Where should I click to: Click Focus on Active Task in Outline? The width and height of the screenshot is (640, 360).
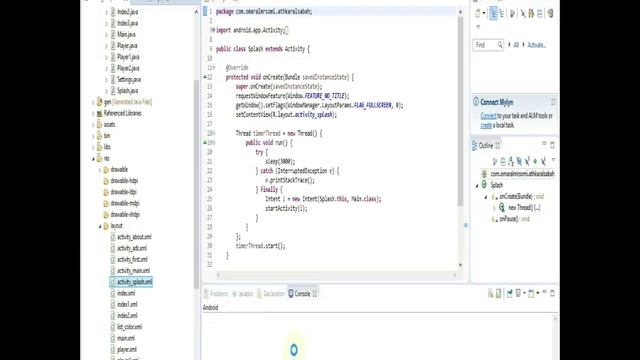click(x=495, y=162)
